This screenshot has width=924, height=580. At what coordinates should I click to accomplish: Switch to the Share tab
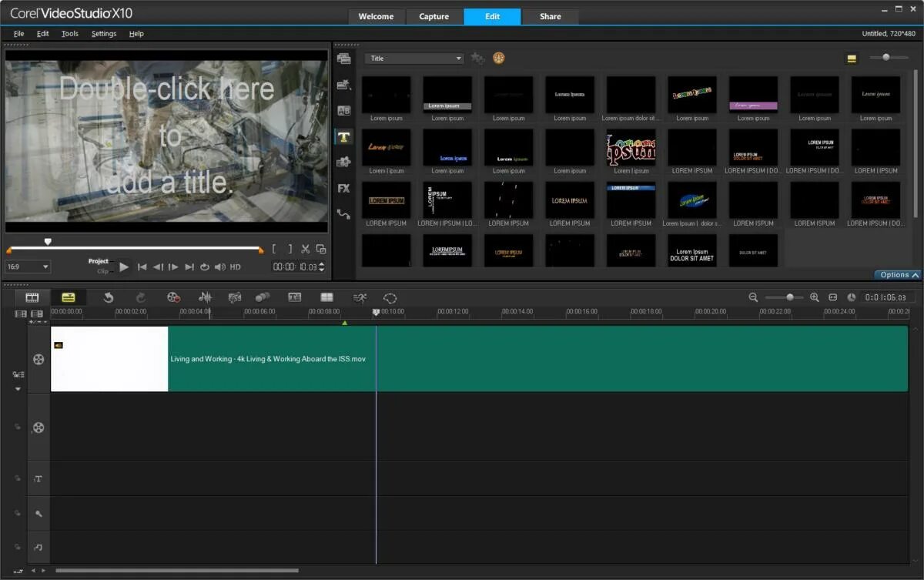pos(550,16)
